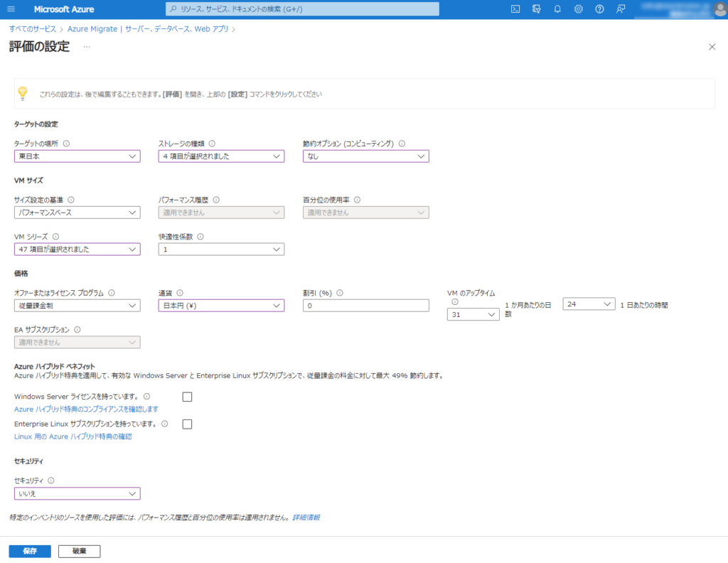Click info icon next to Windows Server ライセンス
The height and width of the screenshot is (563, 728).
click(x=146, y=397)
